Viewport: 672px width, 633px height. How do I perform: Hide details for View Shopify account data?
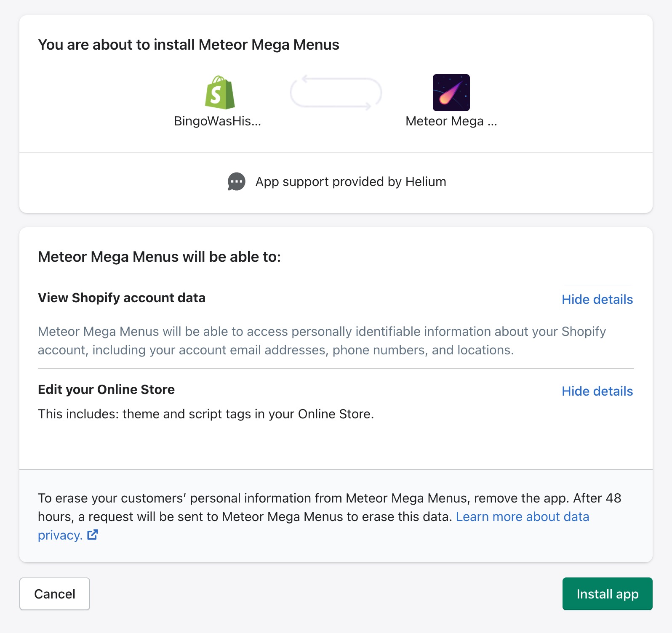pyautogui.click(x=597, y=299)
